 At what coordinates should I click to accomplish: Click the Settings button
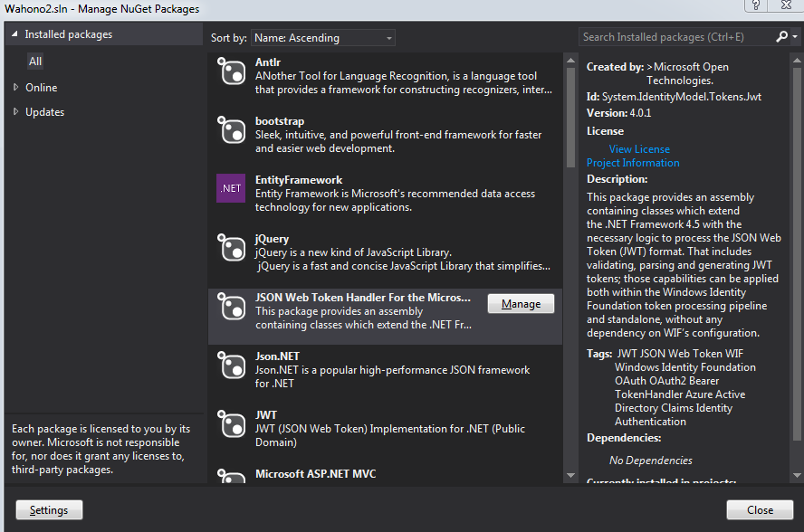(x=49, y=510)
